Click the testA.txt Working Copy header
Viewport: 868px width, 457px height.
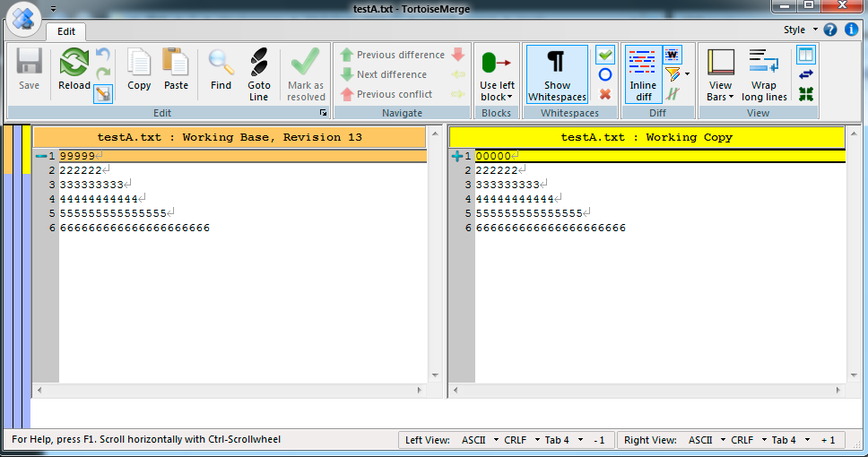tap(647, 137)
